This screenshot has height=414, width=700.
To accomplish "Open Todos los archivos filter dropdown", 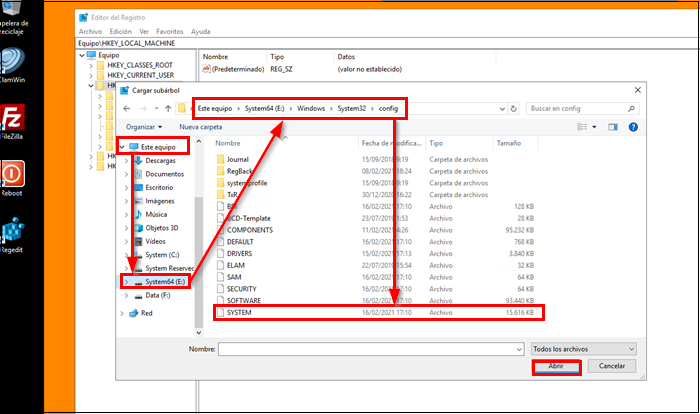I will coord(583,349).
